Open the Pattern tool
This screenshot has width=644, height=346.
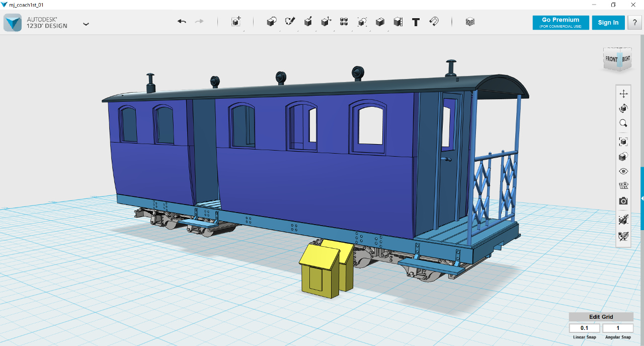(344, 22)
